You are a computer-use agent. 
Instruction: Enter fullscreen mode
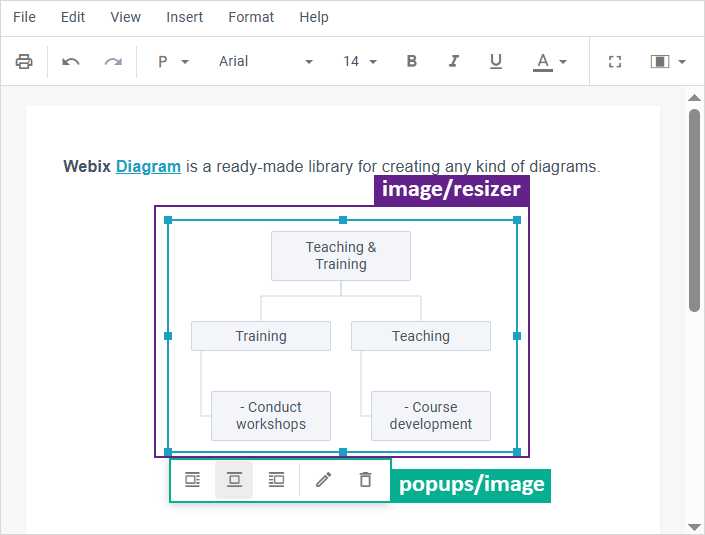coord(615,61)
